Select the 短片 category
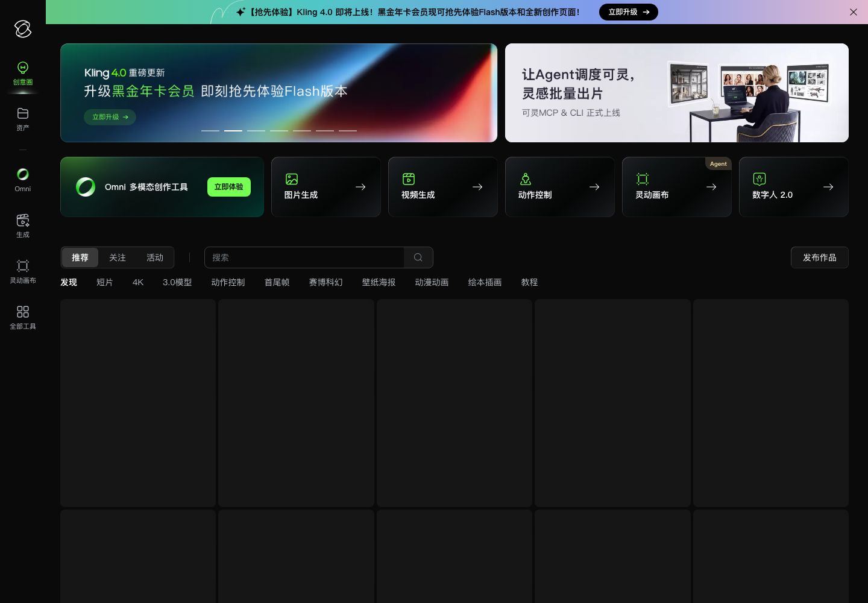This screenshot has width=868, height=603. (x=105, y=282)
